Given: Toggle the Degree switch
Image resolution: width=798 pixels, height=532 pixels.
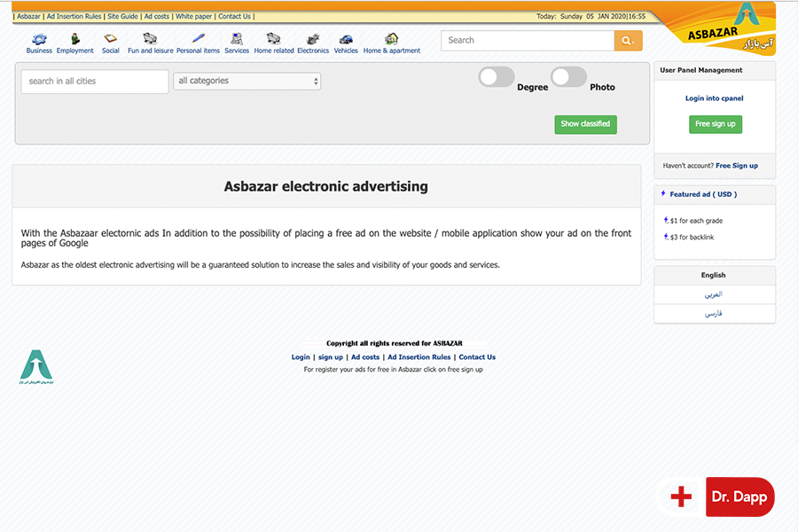Looking at the screenshot, I should click(x=497, y=77).
